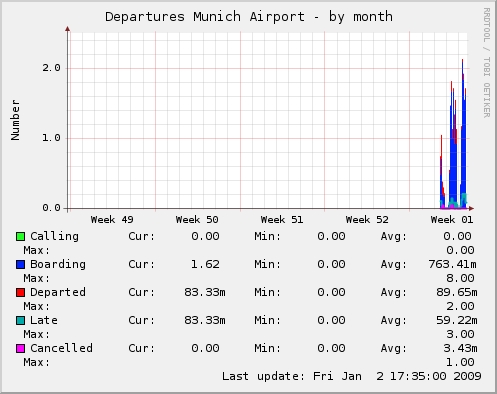
Task: Click the RRDTOOL / TOBI OETIKER watermark
Action: pyautogui.click(x=487, y=63)
